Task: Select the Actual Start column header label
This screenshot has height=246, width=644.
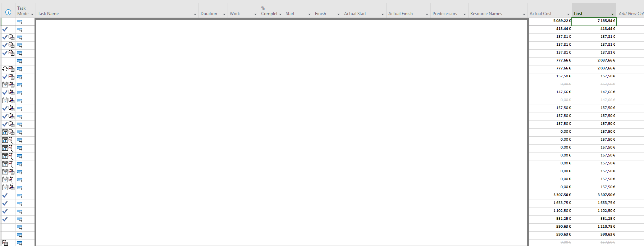Action: point(355,14)
